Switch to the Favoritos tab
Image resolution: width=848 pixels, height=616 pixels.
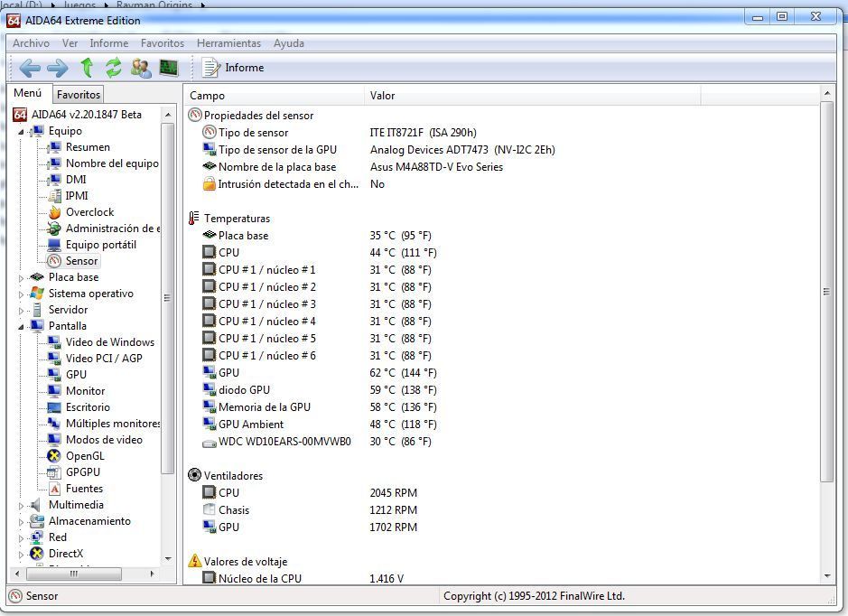pos(79,94)
